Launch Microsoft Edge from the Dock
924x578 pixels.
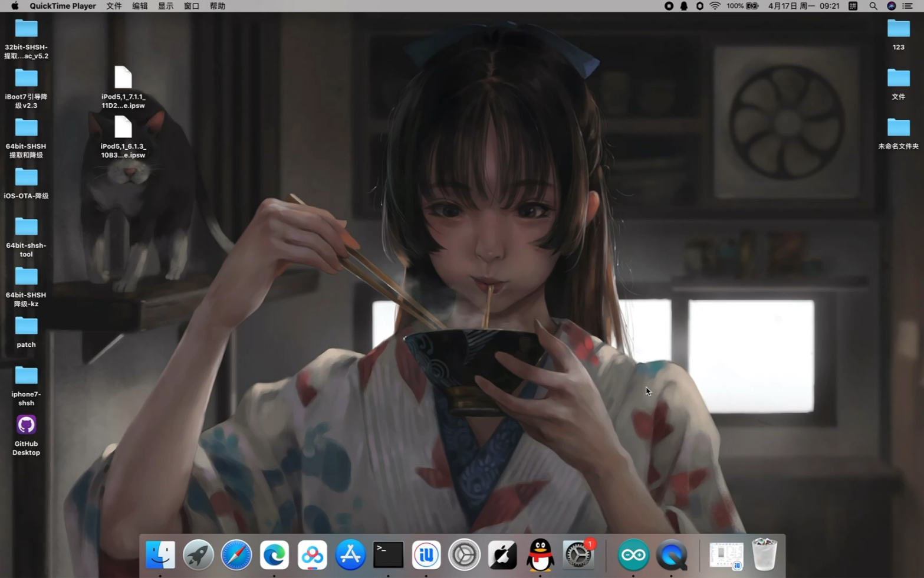(274, 555)
